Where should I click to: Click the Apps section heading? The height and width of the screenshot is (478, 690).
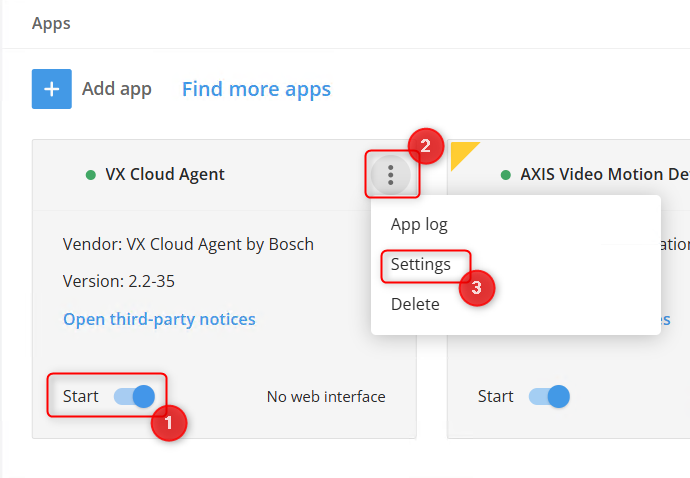point(51,22)
